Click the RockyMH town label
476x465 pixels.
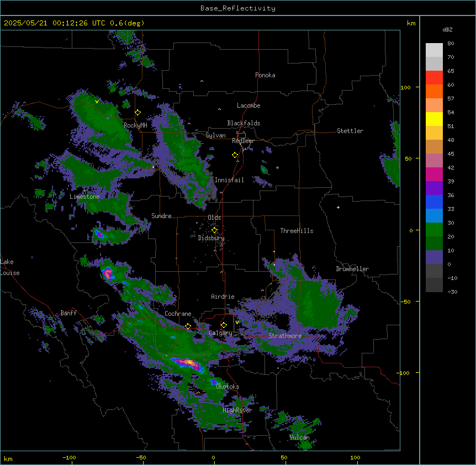(x=135, y=125)
